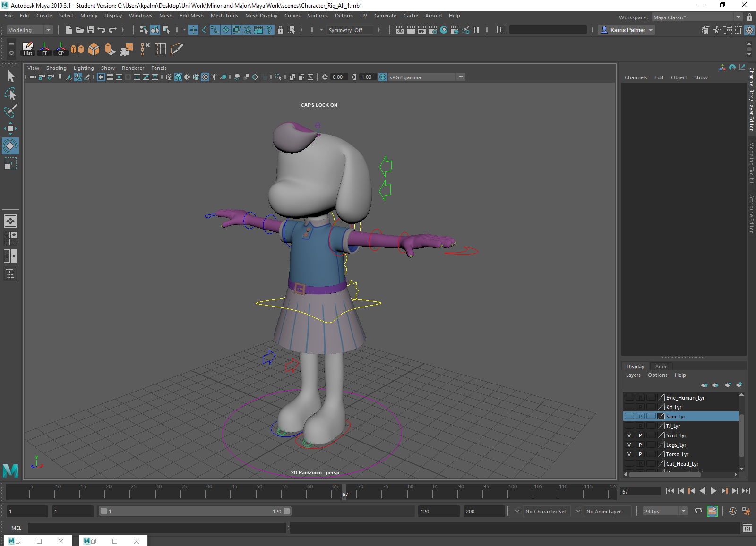Open the Deform menu
The image size is (756, 546).
click(x=344, y=16)
